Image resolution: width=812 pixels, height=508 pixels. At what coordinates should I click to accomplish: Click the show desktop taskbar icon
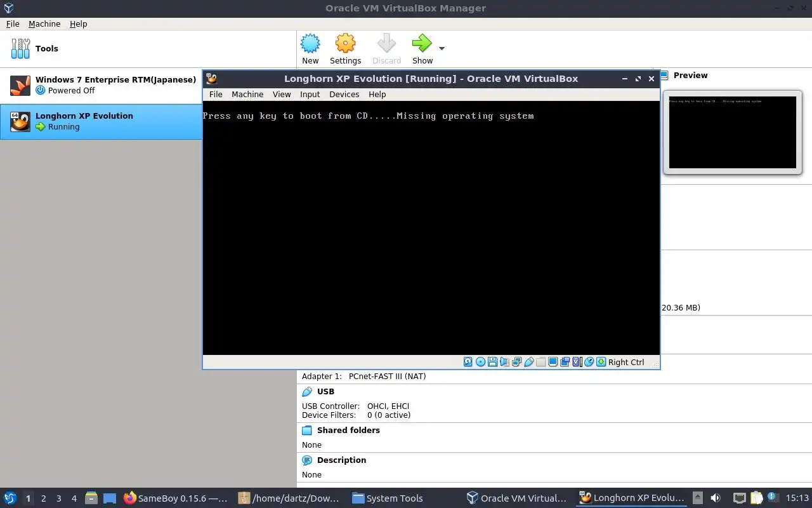click(110, 498)
